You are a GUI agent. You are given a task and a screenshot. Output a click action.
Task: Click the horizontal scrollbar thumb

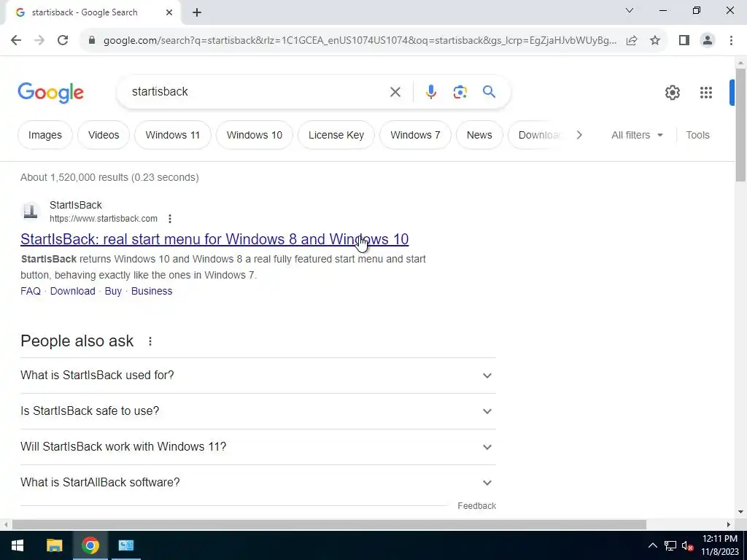point(329,524)
